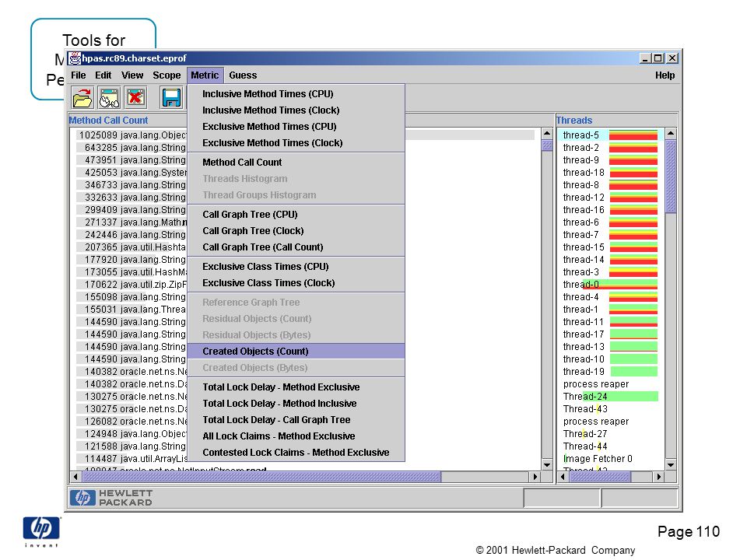Select Total Lock Delay - Method Exclusive

click(296, 387)
